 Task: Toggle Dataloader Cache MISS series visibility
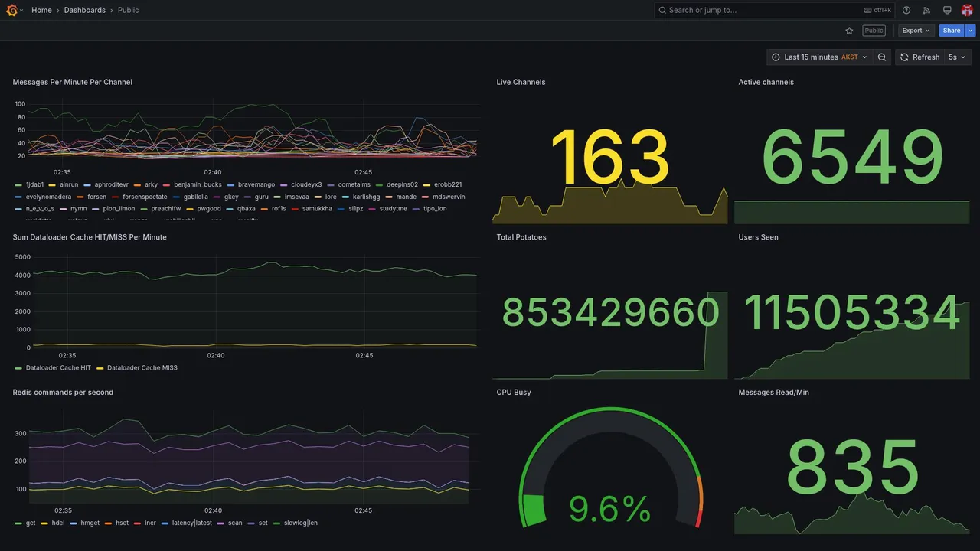tap(136, 368)
